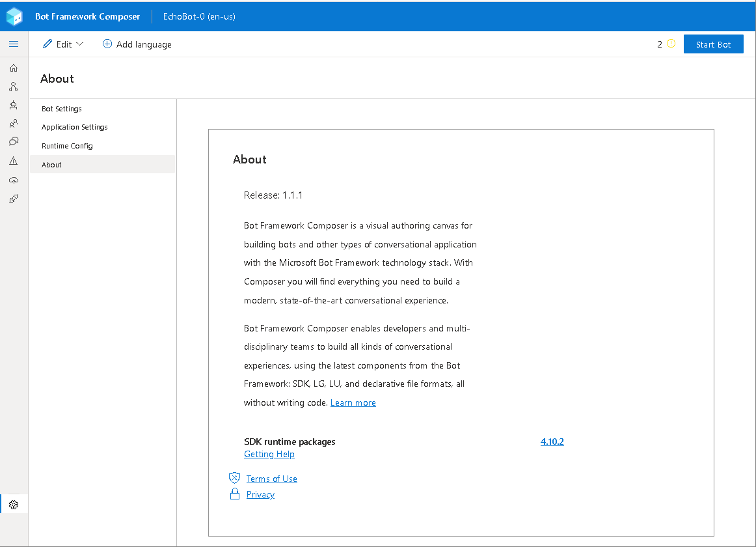Viewport: 756px width, 547px height.
Task: Open the Learn more link
Action: pyautogui.click(x=353, y=402)
